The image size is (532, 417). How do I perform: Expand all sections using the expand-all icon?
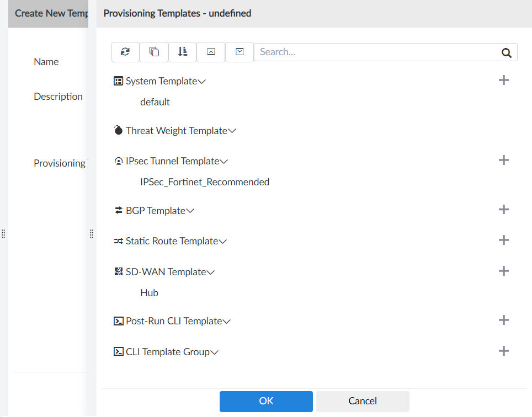pyautogui.click(x=240, y=52)
